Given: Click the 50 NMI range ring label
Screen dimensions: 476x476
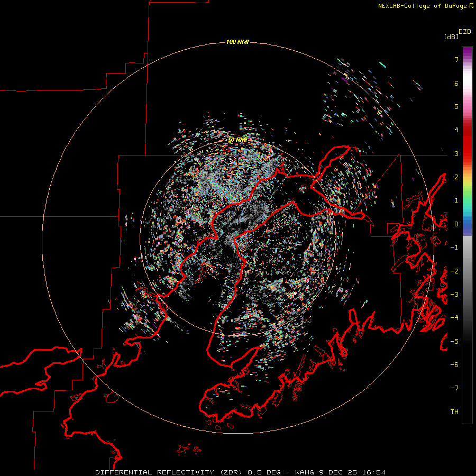Looking at the screenshot, I should pos(237,140).
